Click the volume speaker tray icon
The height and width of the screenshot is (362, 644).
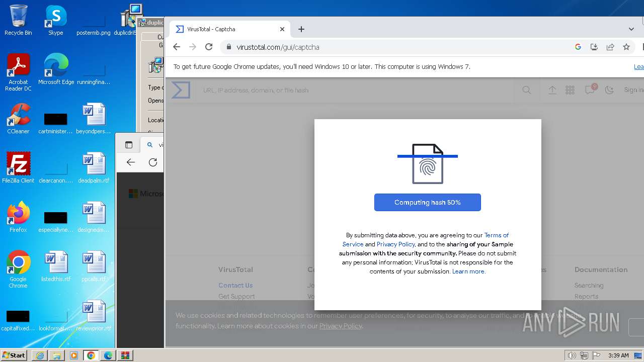572,355
